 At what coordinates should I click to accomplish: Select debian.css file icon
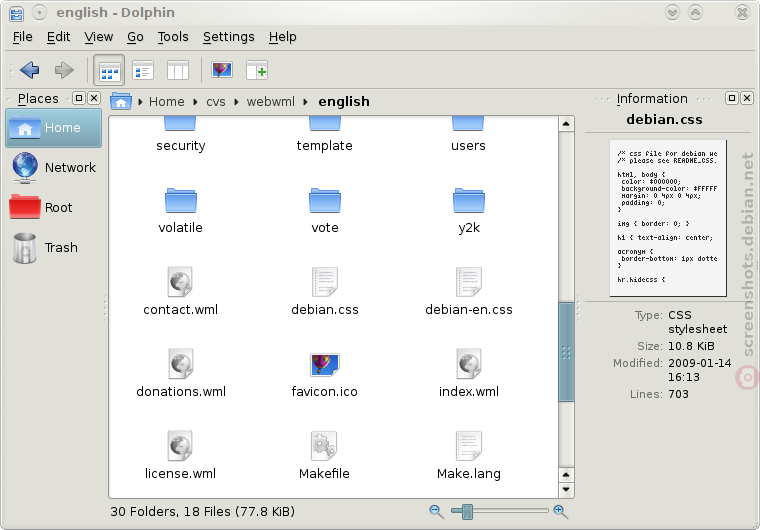325,282
